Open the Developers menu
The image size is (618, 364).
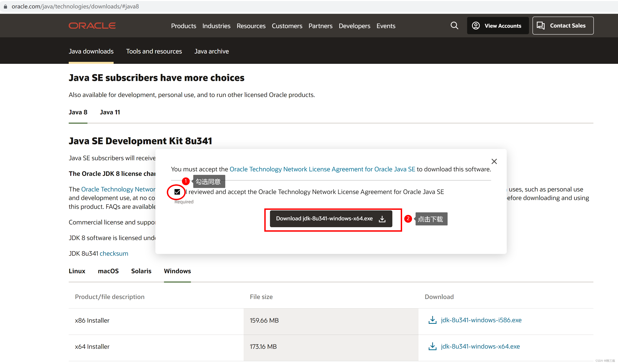tap(354, 26)
